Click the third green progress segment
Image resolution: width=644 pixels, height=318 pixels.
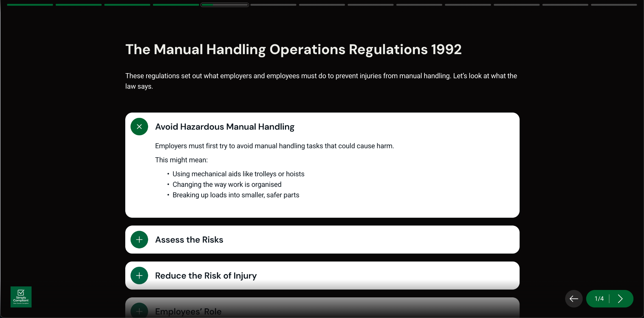click(127, 5)
